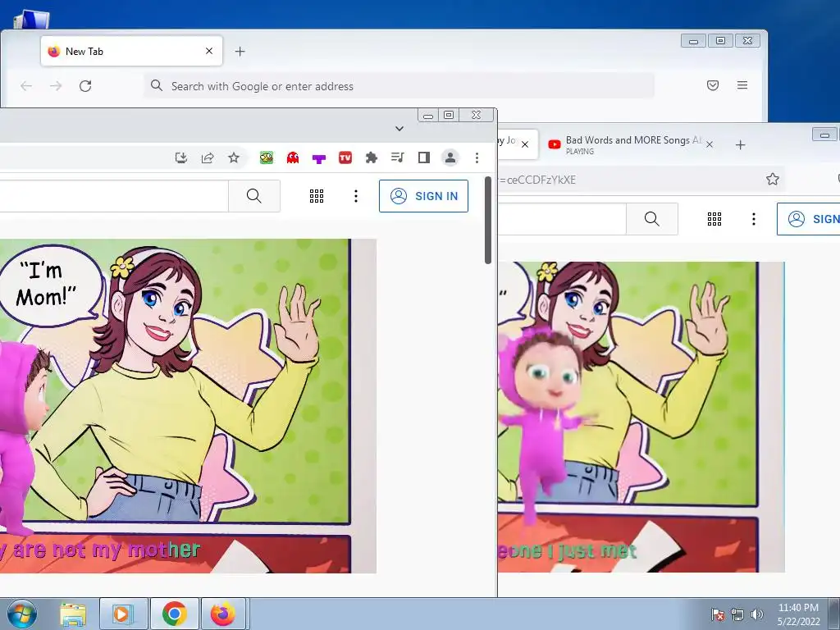Image resolution: width=840 pixels, height=630 pixels.
Task: Reload the Firefox New Tab page
Action: (x=85, y=85)
